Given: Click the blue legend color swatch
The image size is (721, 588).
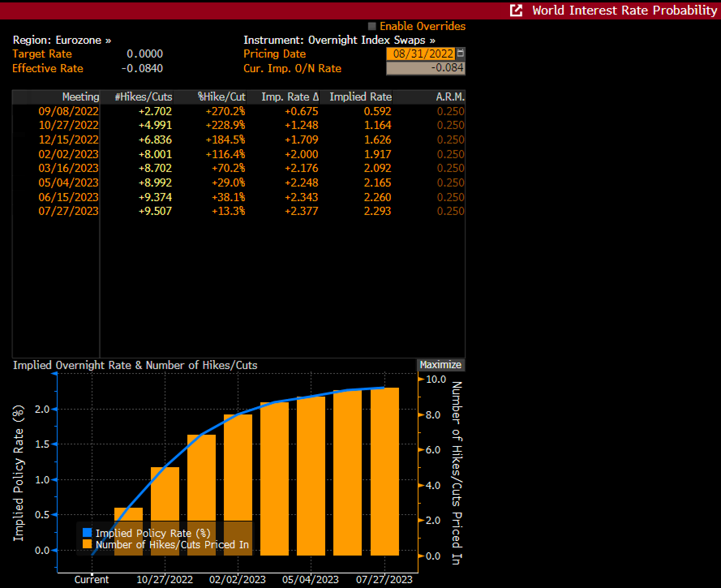Looking at the screenshot, I should coord(86,533).
